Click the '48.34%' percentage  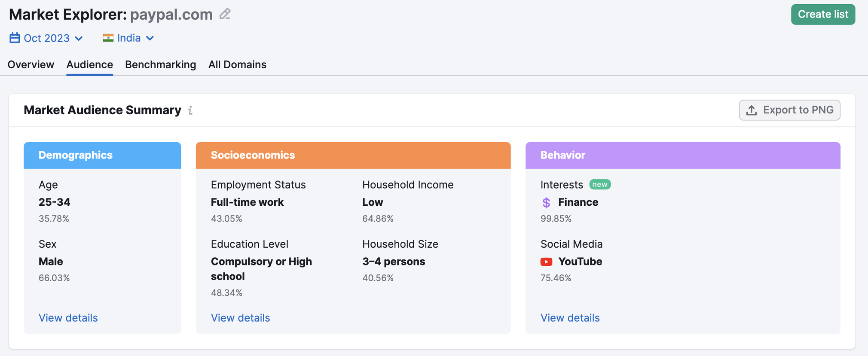pyautogui.click(x=226, y=293)
